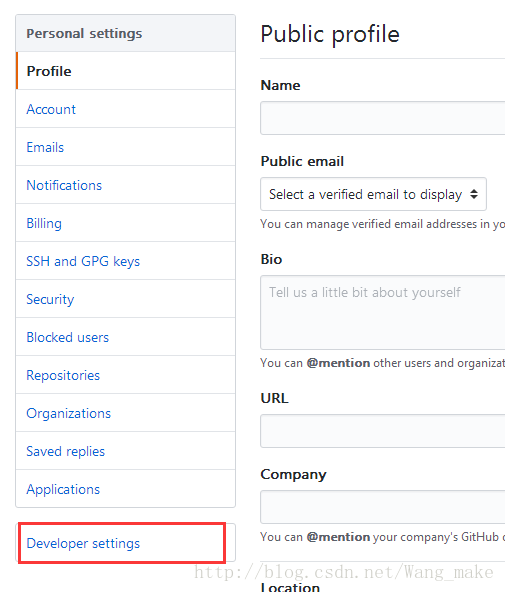505x592 pixels.
Task: Open the Profile settings menu item
Action: (x=126, y=71)
